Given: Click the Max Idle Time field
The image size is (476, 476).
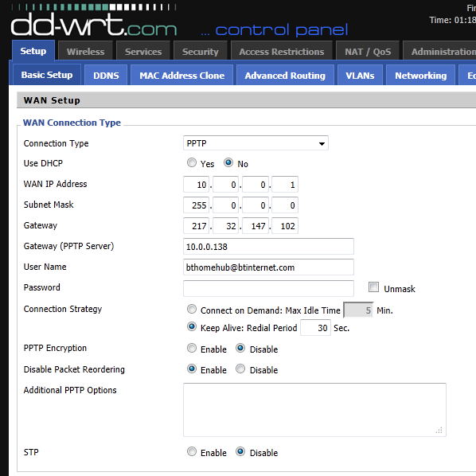Looking at the screenshot, I should tap(358, 310).
